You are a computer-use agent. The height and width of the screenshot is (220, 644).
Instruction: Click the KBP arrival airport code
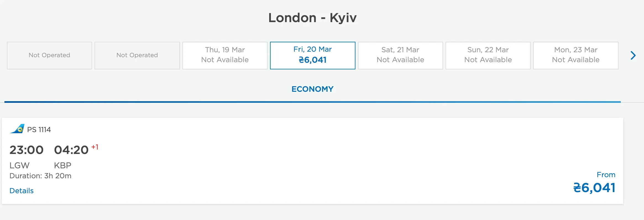tap(63, 165)
